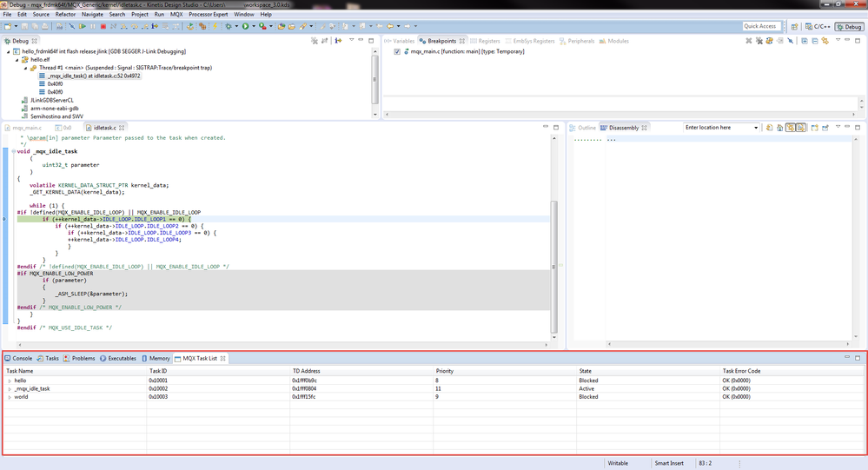Click the Suspend (pause) debug icon
The width and height of the screenshot is (868, 470).
(x=92, y=26)
